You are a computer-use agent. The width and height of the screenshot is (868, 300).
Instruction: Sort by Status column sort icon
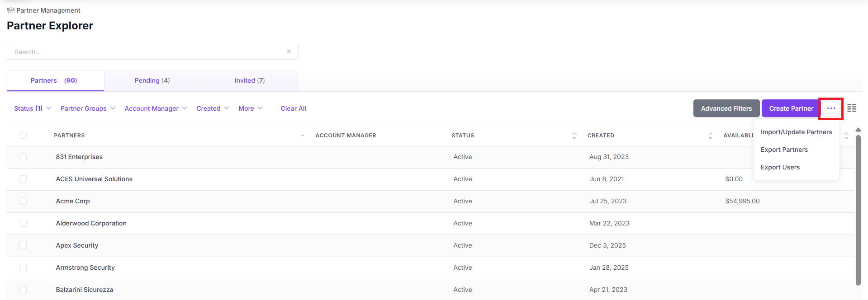click(x=574, y=136)
